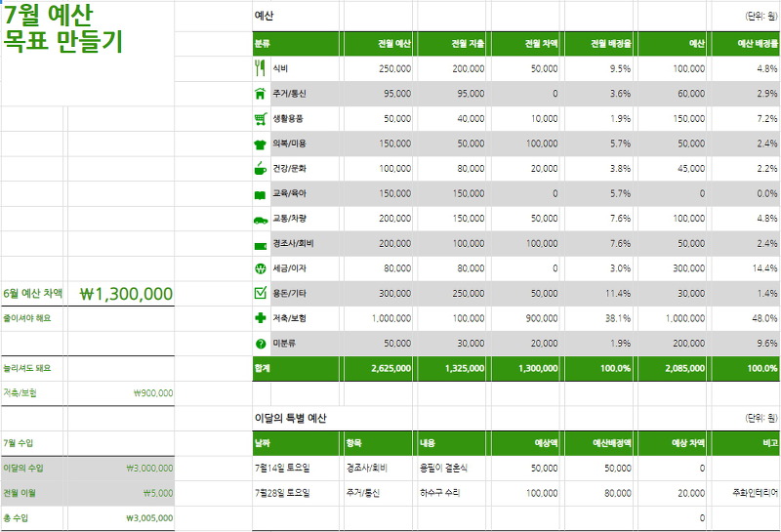Click the ₩1,300,000 June budget difference
The height and width of the screenshot is (532, 781).
tap(126, 294)
